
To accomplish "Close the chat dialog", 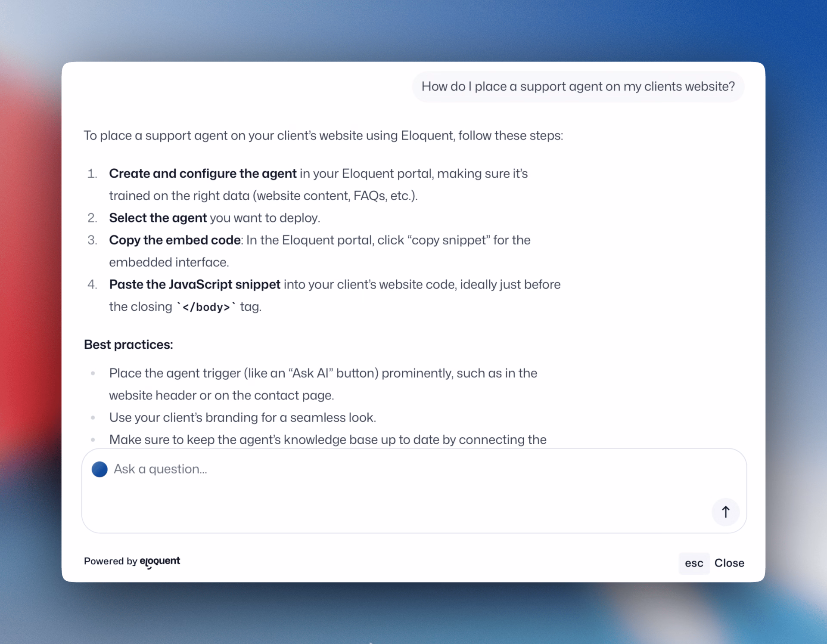I will point(729,563).
